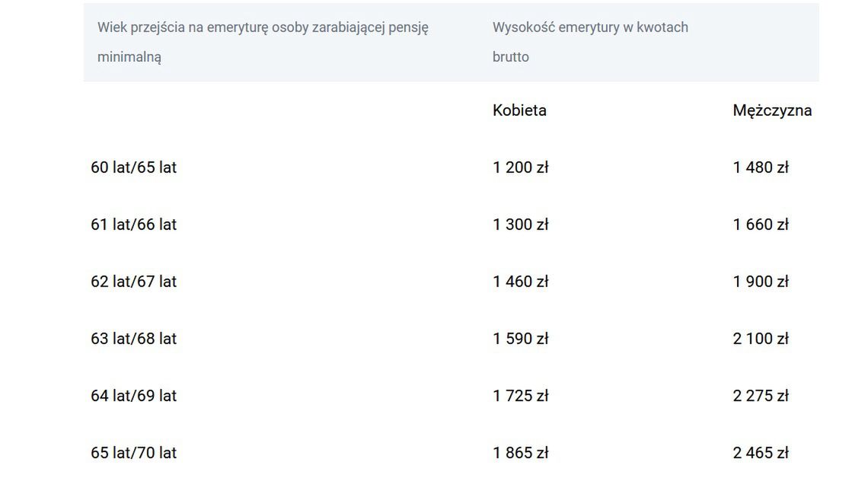Select the '63 lat/68 lat' row label
Viewport: 868px width, 494px height.
[133, 339]
